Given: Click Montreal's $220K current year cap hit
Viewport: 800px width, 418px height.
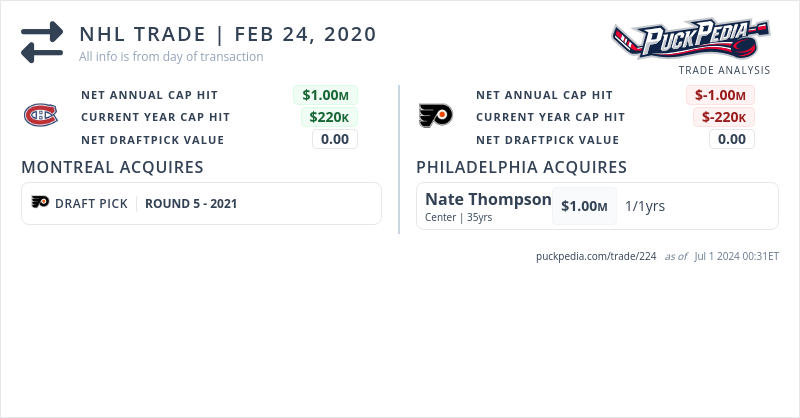Looking at the screenshot, I should point(329,117).
